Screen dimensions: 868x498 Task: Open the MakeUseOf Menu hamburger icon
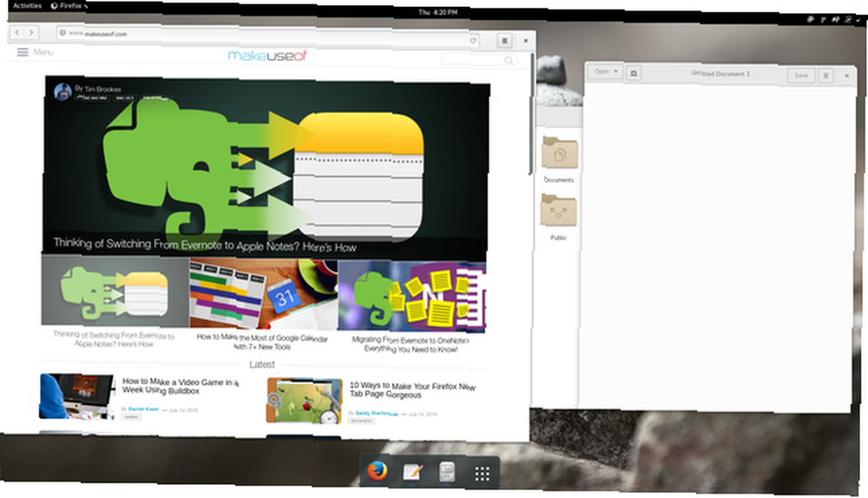pos(23,52)
